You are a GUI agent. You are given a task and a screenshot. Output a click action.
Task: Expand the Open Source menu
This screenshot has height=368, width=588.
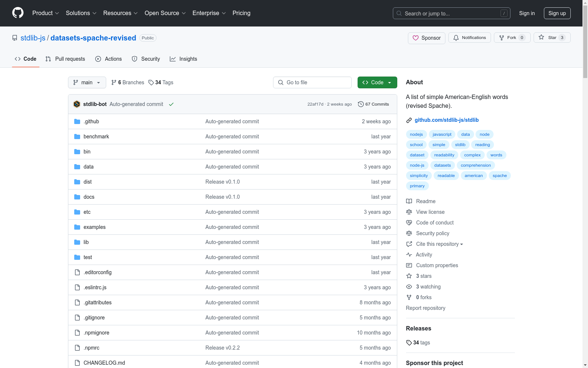(165, 13)
